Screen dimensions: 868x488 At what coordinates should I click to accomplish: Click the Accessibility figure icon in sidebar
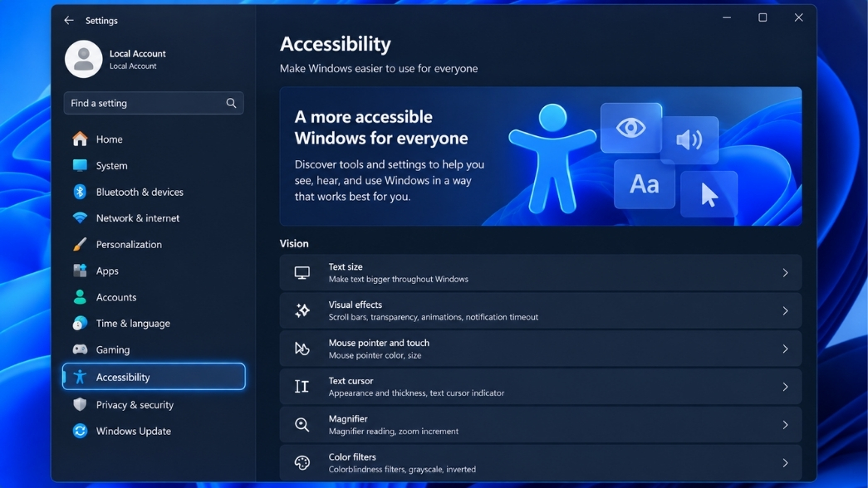click(80, 377)
